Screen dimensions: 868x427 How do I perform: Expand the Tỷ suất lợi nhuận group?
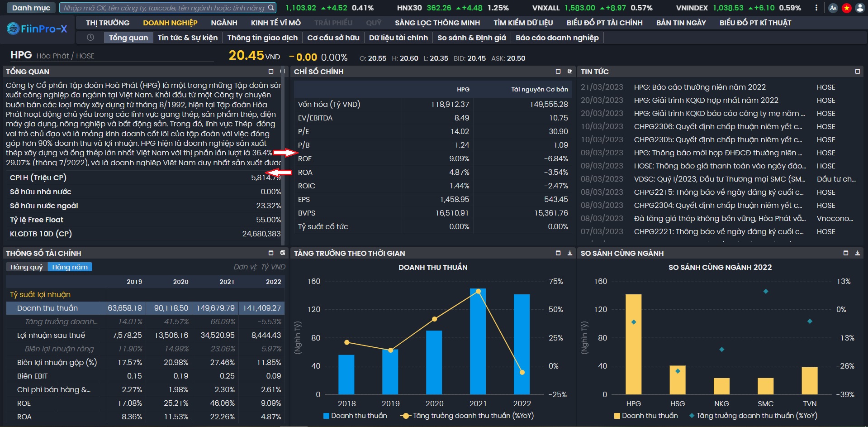(x=40, y=294)
